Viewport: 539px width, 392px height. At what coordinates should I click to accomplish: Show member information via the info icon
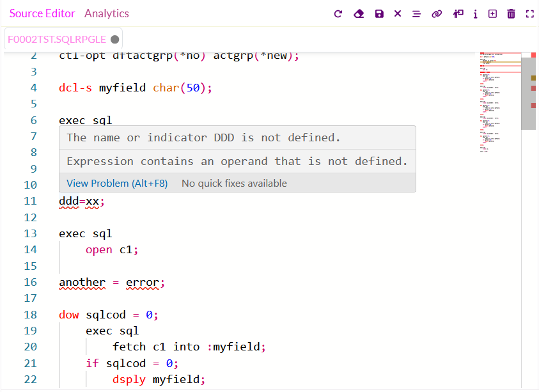click(x=475, y=13)
